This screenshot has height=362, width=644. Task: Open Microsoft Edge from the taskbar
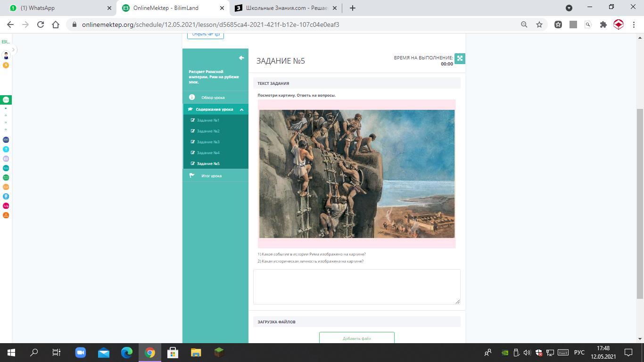(127, 353)
